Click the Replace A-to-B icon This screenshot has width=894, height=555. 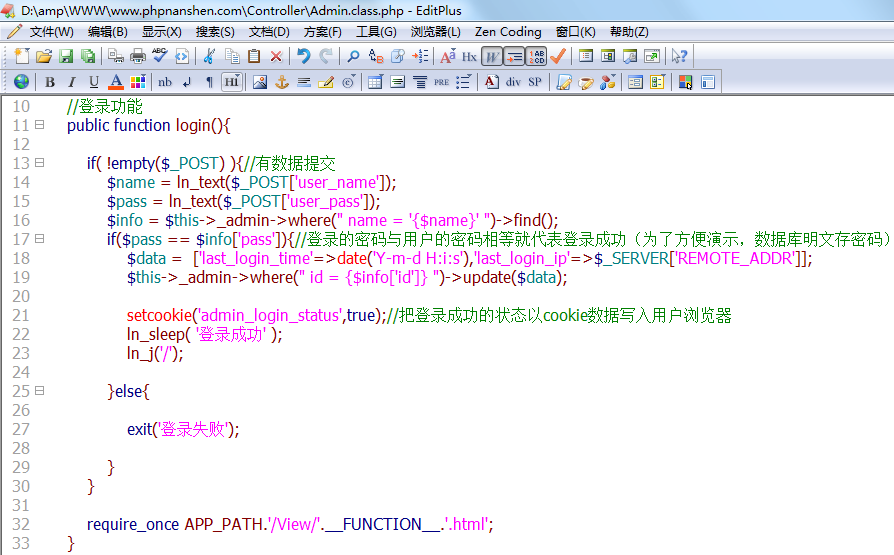[x=375, y=56]
